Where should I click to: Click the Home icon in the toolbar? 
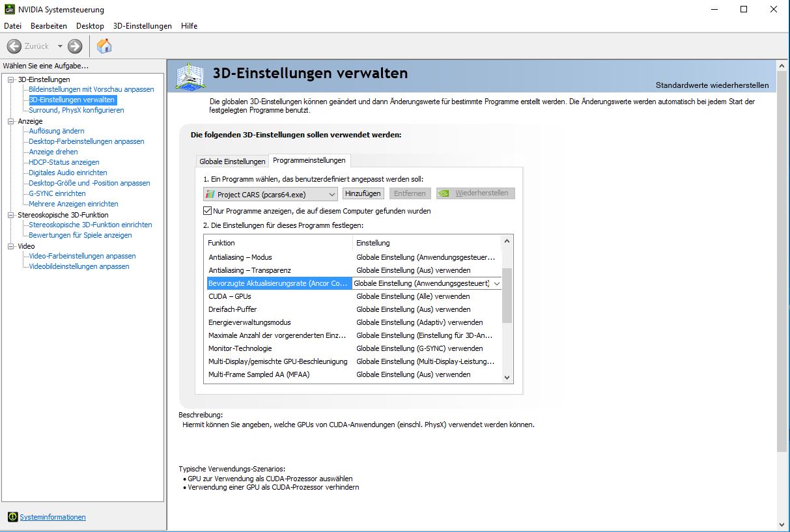(104, 46)
